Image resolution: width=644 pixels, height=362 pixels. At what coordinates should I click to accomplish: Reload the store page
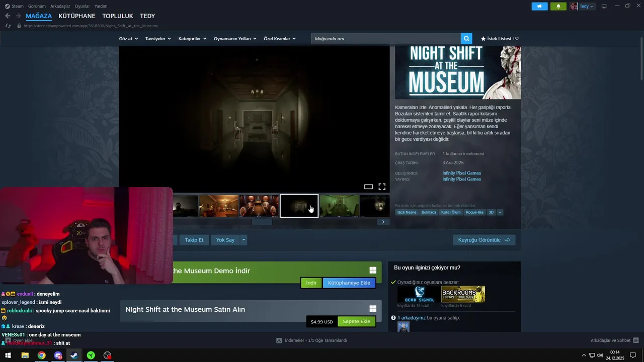click(8, 26)
